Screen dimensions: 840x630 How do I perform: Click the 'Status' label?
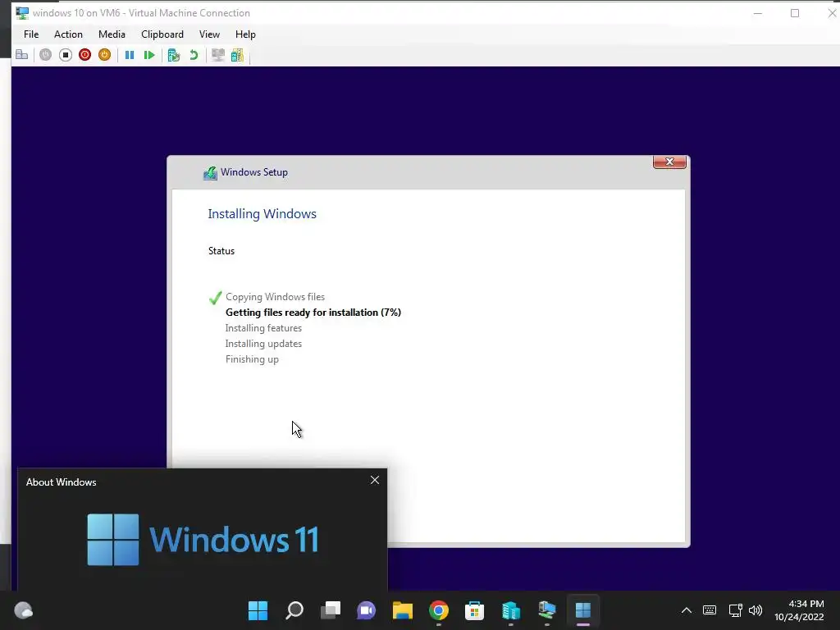221,251
